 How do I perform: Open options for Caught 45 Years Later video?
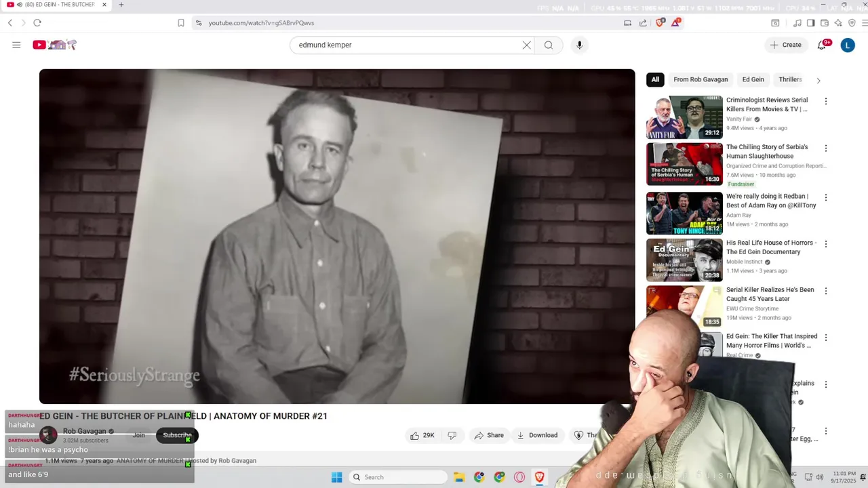click(825, 291)
